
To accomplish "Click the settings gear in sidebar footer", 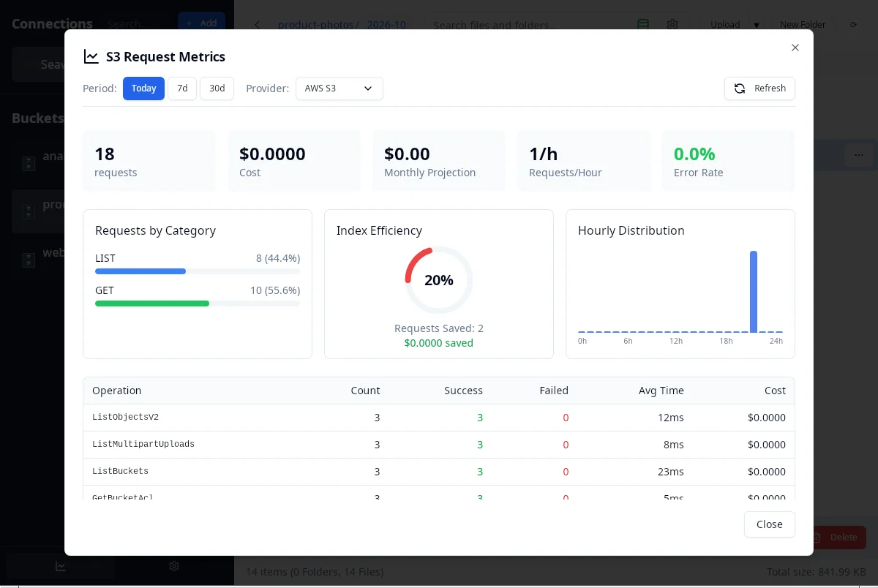I will click(x=174, y=566).
